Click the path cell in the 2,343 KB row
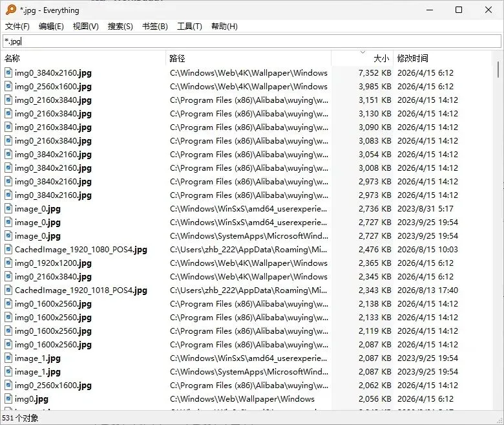Viewport: 504px width, 425px height. (249, 290)
